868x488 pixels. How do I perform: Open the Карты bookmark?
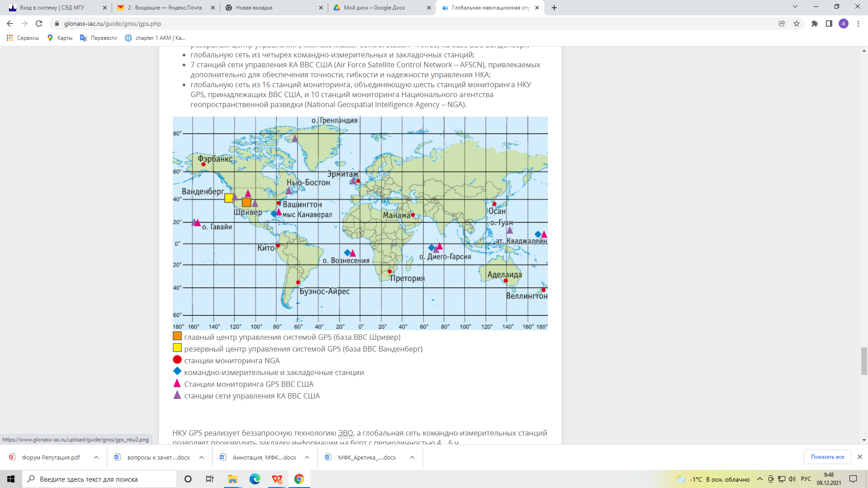click(60, 38)
